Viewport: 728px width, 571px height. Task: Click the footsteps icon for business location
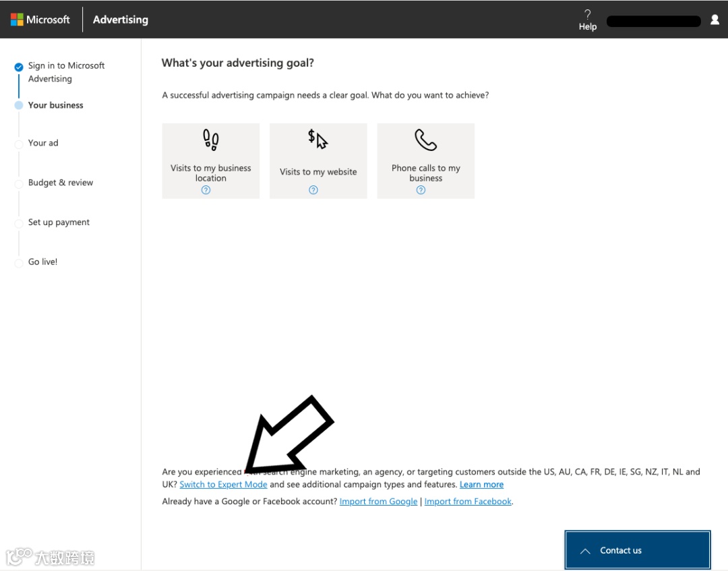pyautogui.click(x=211, y=140)
